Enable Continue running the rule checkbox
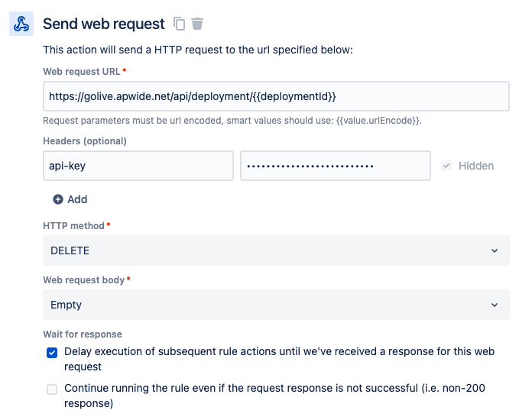This screenshot has height=420, width=519. pos(52,389)
